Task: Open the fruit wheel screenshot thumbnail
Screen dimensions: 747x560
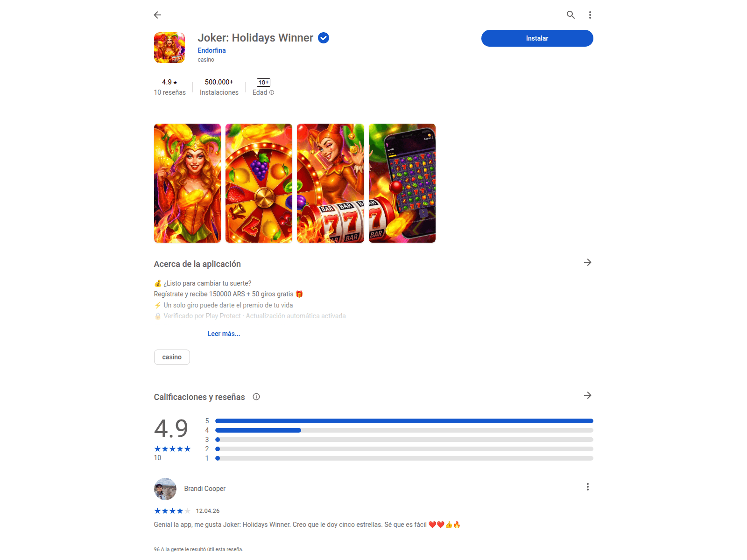Action: pos(259,183)
